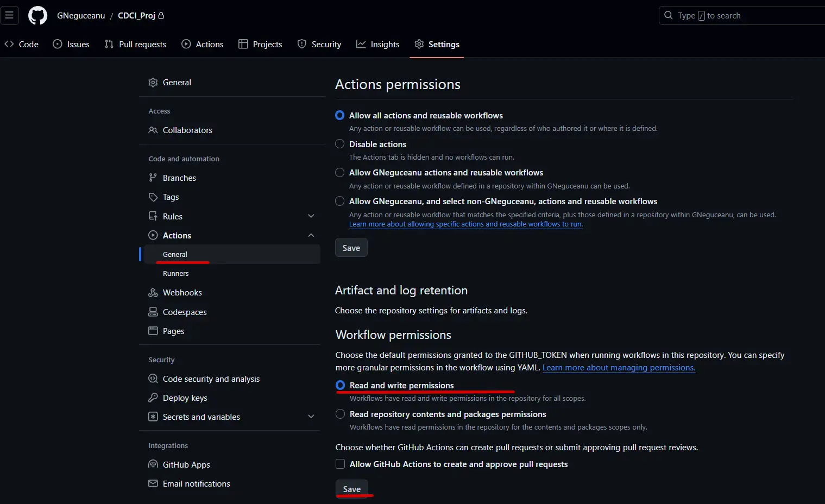This screenshot has height=504, width=825.
Task: Select the Disable actions radio button
Action: coord(339,144)
